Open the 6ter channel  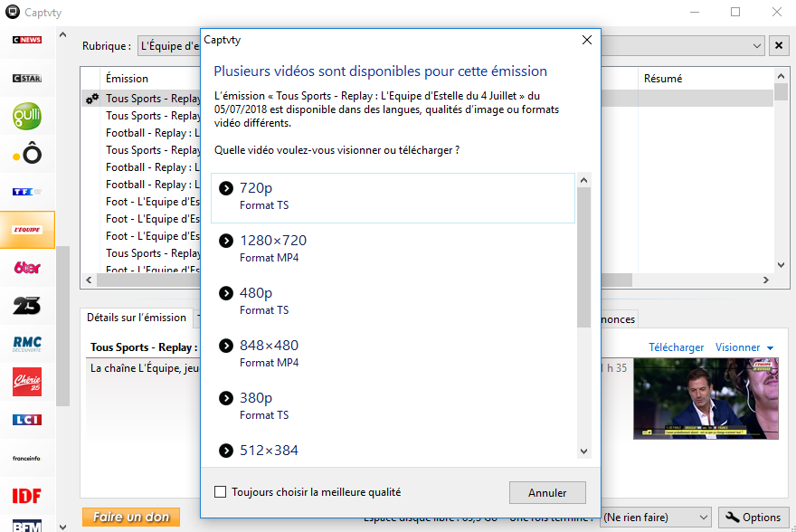click(27, 268)
